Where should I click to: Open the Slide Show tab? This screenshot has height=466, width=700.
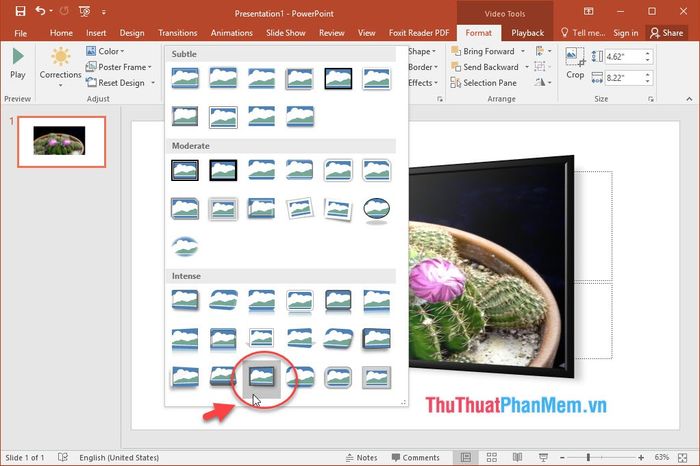(285, 33)
